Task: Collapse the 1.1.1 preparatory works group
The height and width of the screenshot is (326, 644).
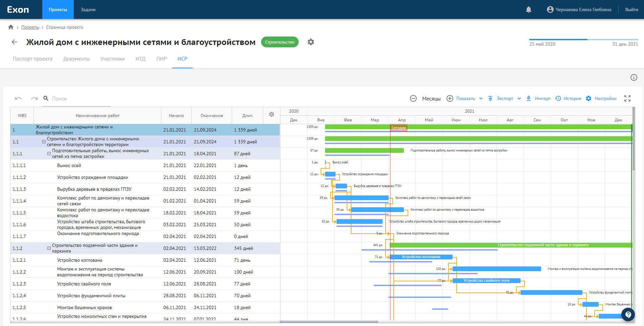Action: (49, 154)
